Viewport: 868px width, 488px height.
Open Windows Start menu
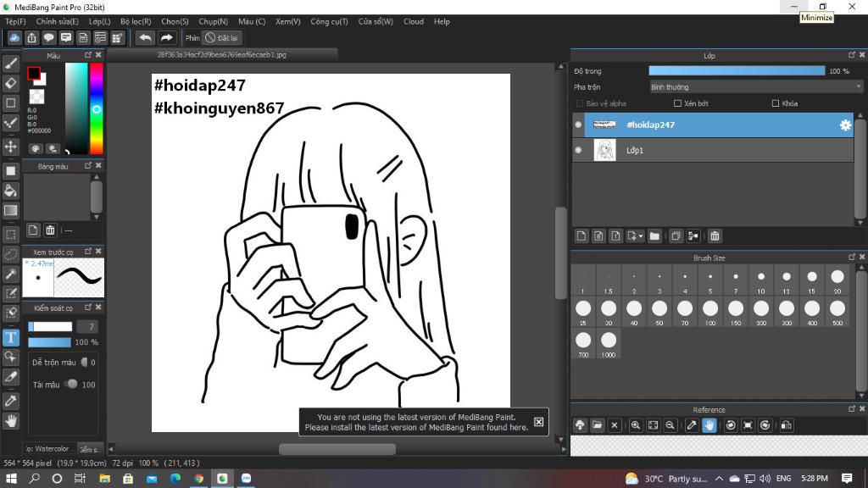pyautogui.click(x=11, y=479)
